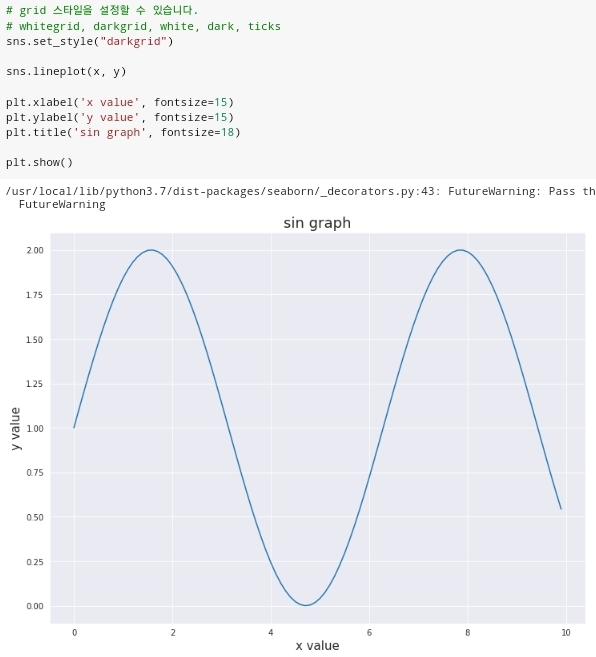Click the 1.75 y-axis tick label
This screenshot has width=596, height=657.
35,295
